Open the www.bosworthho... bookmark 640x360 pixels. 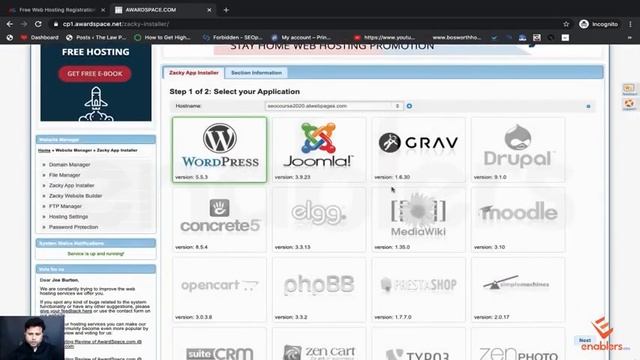pyautogui.click(x=457, y=38)
